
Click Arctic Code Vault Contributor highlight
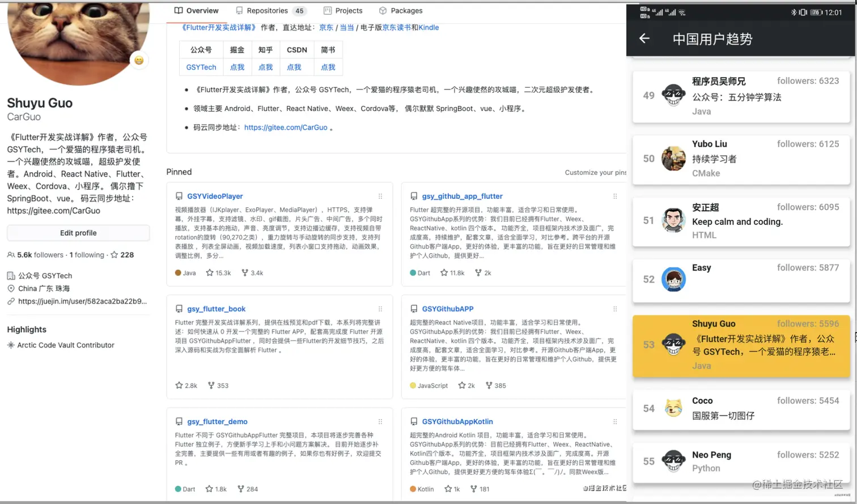[x=66, y=345]
